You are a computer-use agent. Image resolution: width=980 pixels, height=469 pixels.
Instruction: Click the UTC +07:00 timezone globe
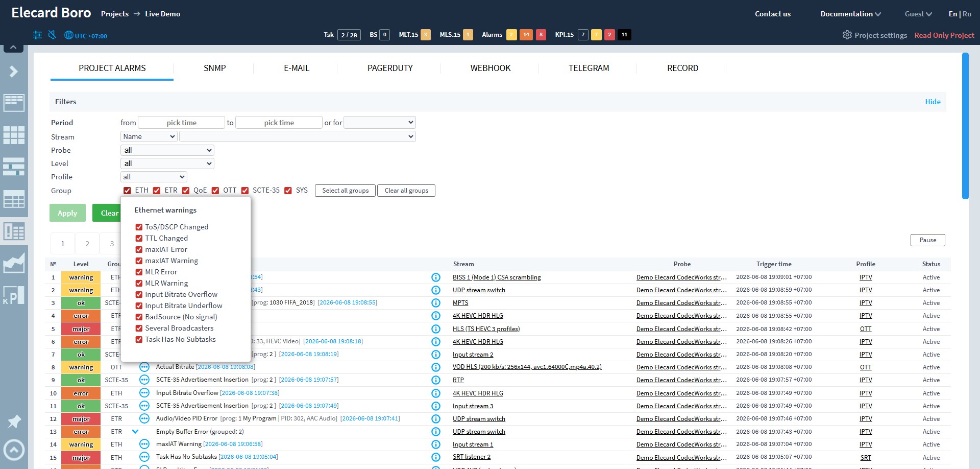click(69, 35)
